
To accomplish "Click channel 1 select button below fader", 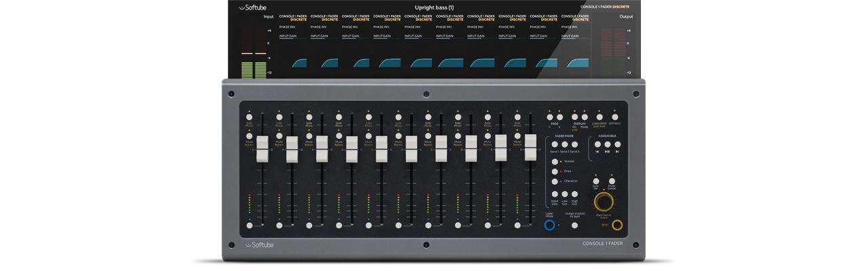I will (250, 225).
